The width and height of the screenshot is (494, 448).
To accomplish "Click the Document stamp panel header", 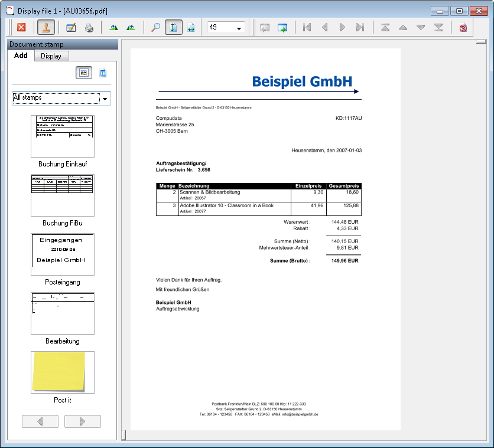I will 63,44.
